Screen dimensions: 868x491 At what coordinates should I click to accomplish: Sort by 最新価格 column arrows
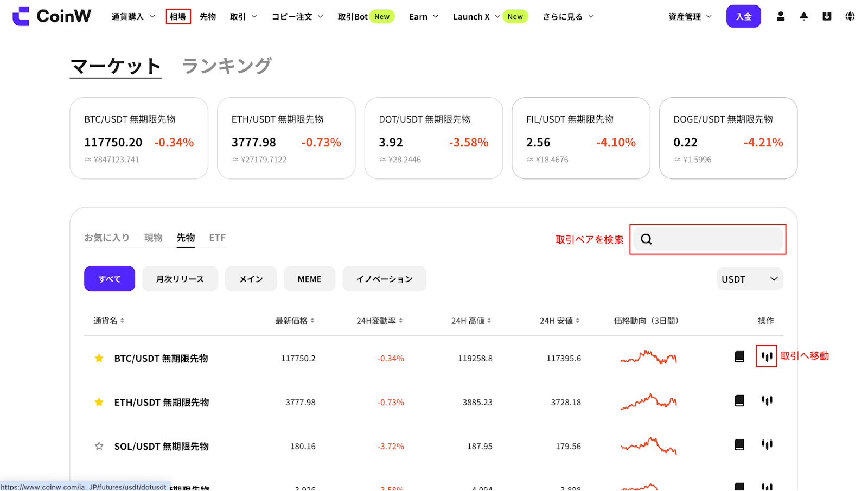[x=312, y=321]
